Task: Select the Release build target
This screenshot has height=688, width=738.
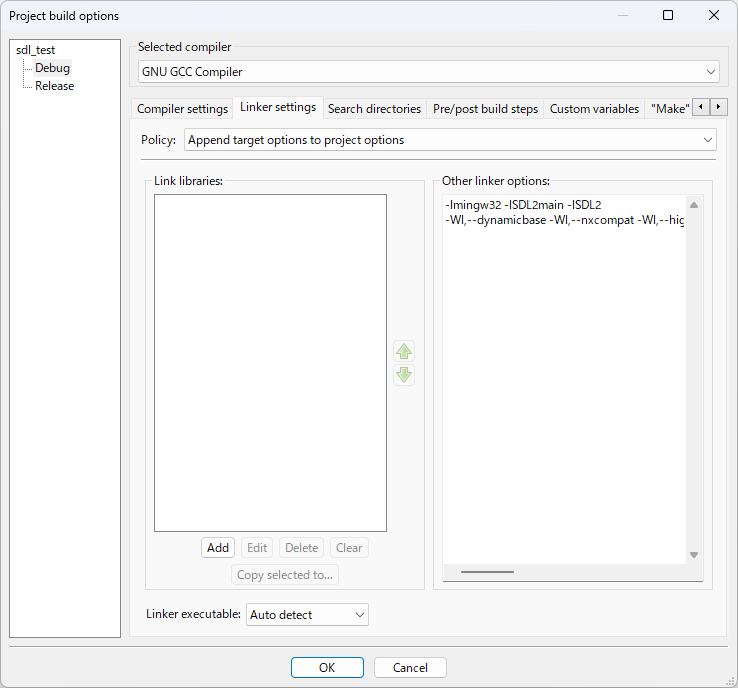Action: 55,86
